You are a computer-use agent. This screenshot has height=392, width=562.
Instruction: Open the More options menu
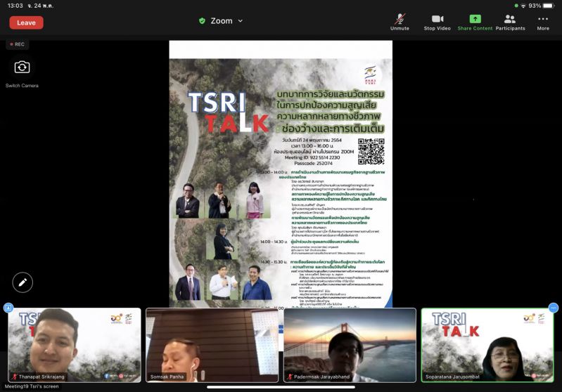(x=543, y=22)
